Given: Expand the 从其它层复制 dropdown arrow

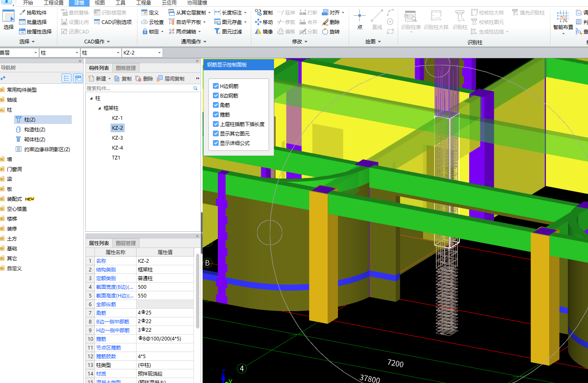Looking at the screenshot, I should [209, 12].
